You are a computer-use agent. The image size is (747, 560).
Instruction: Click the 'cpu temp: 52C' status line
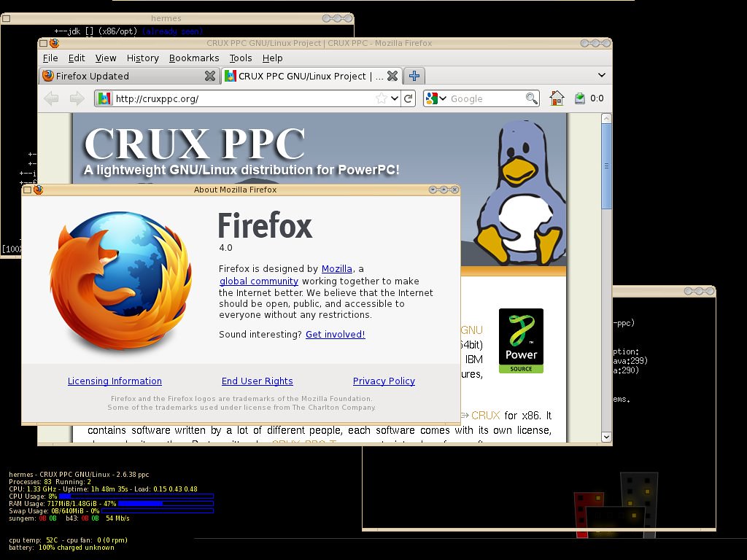[68, 540]
